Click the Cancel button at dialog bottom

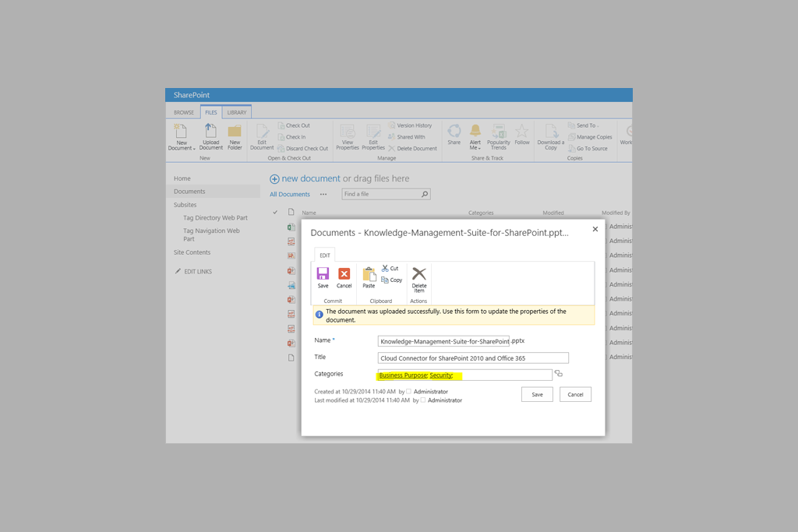pyautogui.click(x=575, y=394)
